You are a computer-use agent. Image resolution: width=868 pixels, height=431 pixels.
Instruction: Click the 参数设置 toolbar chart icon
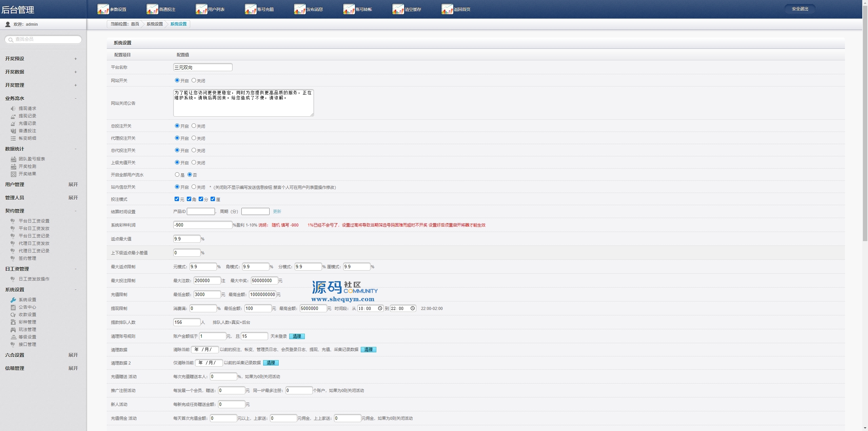(103, 9)
